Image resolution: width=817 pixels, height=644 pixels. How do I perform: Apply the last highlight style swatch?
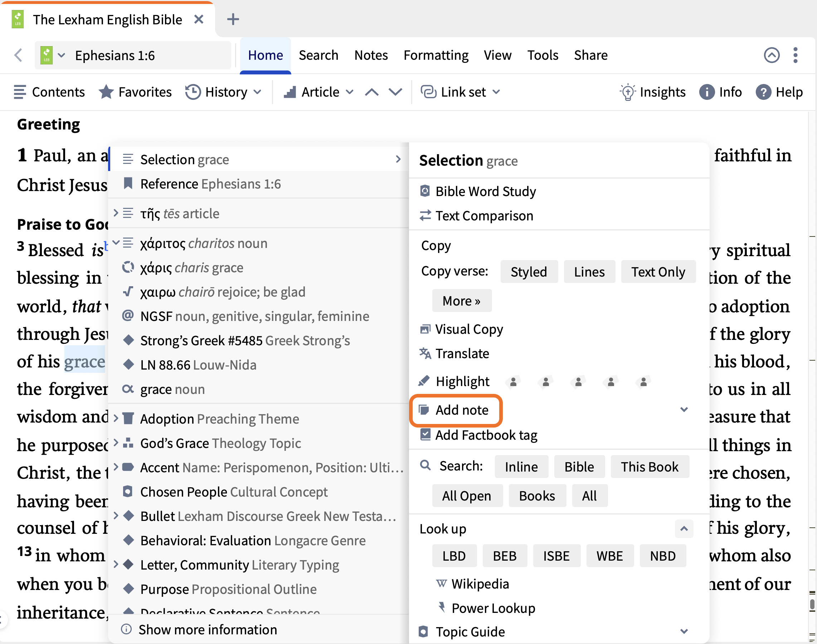pyautogui.click(x=643, y=382)
